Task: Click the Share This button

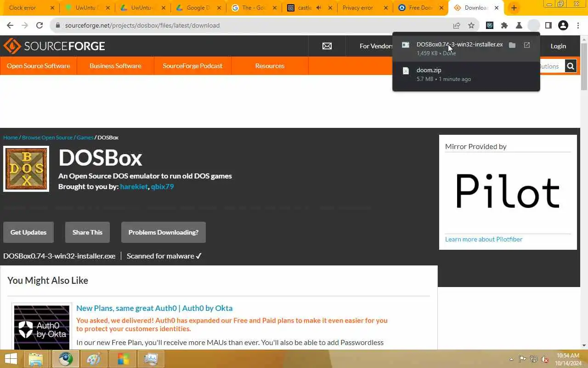Action: [87, 232]
